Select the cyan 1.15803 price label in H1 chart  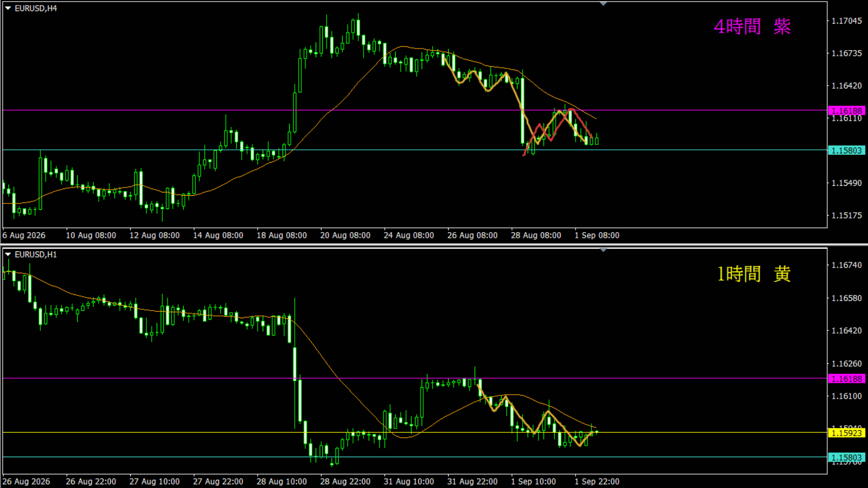click(x=846, y=458)
